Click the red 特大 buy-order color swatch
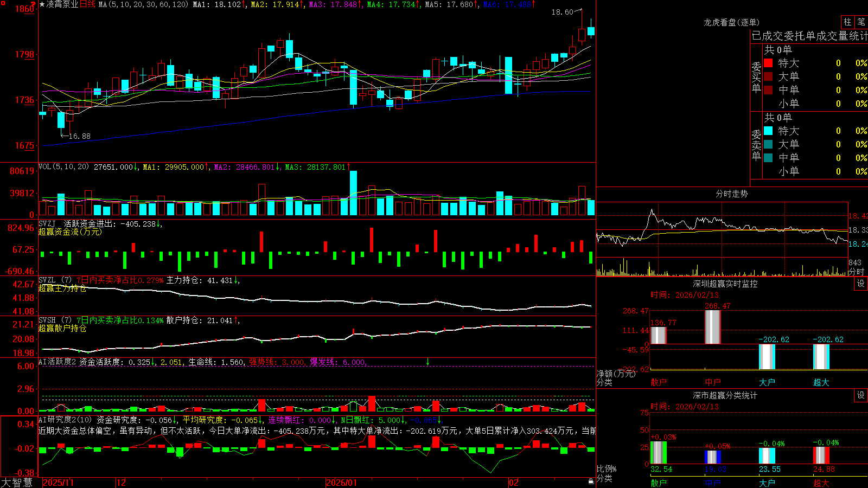Screen dimensions: 868x488 [768, 63]
